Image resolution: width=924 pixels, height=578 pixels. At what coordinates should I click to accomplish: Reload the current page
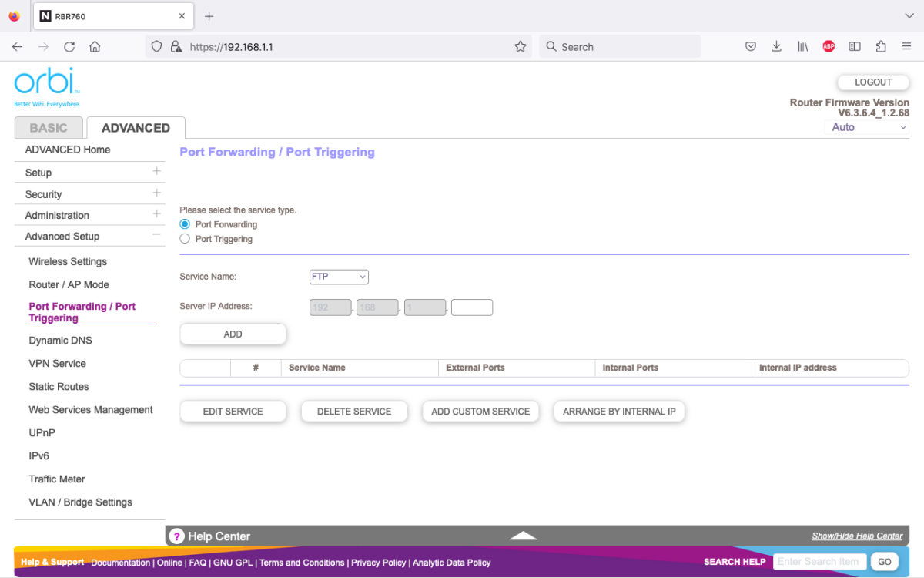(x=69, y=46)
